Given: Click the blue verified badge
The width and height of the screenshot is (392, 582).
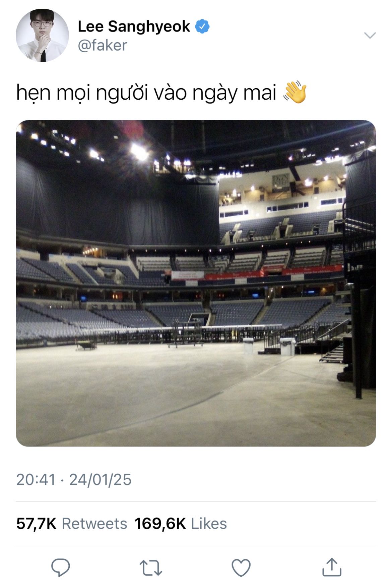Looking at the screenshot, I should click(202, 27).
